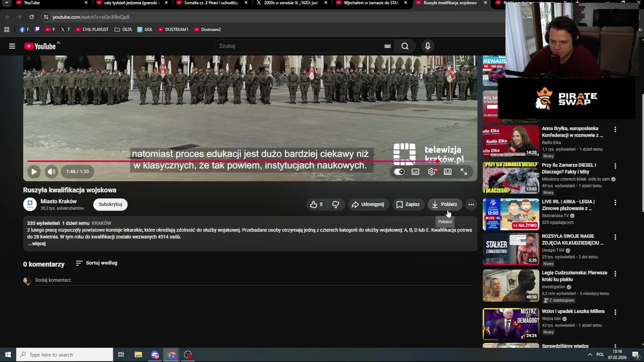The image size is (644, 362).
Task: Open more actions menu beside Pobierz
Action: (x=471, y=204)
